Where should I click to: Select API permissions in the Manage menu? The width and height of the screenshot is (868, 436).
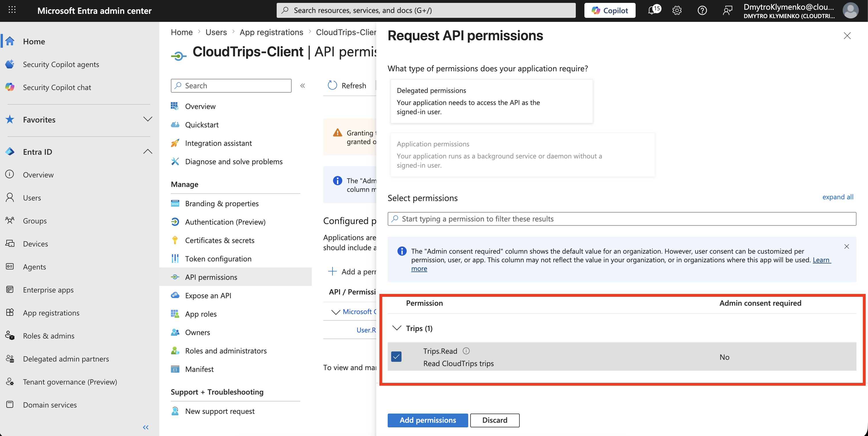235,277
